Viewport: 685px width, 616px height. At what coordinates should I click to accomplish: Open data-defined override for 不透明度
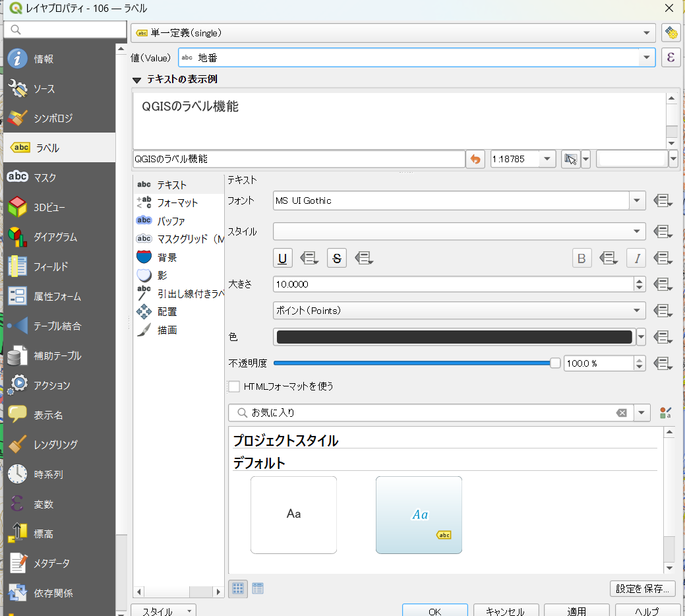[663, 363]
